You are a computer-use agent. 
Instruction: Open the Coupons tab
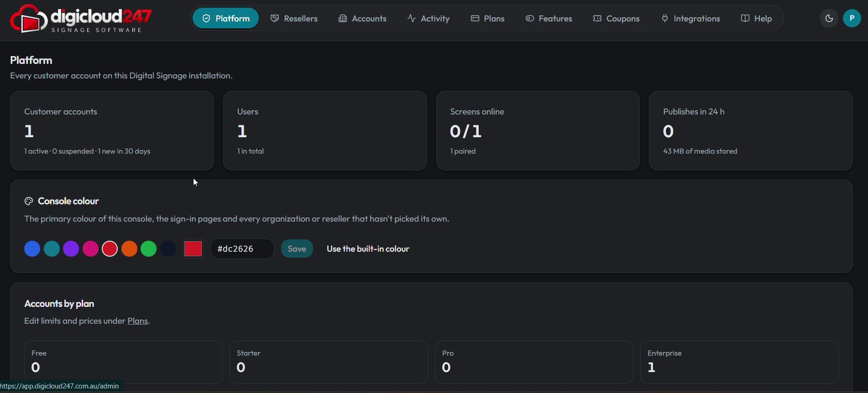click(x=616, y=18)
